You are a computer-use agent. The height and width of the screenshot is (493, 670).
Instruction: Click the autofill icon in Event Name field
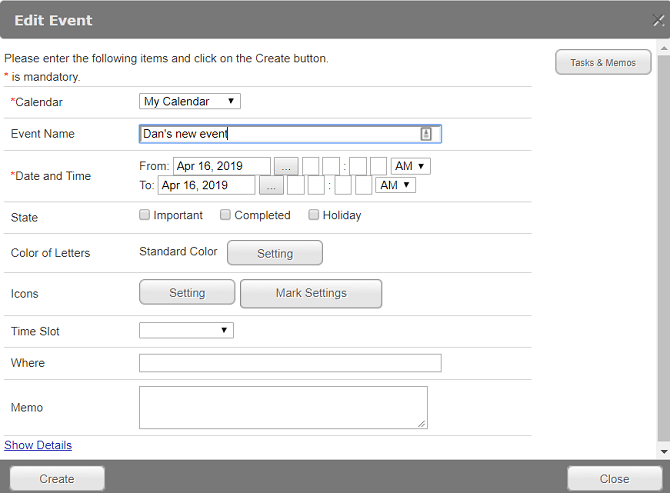426,134
